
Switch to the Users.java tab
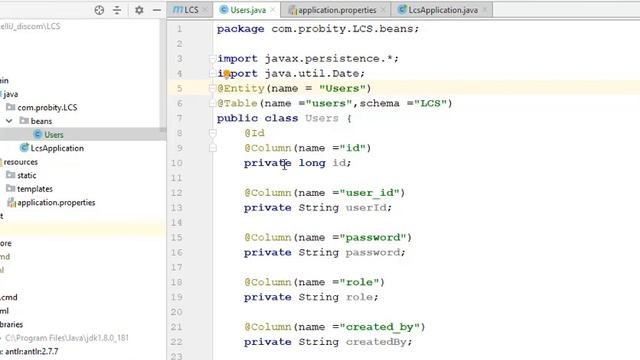click(x=248, y=10)
